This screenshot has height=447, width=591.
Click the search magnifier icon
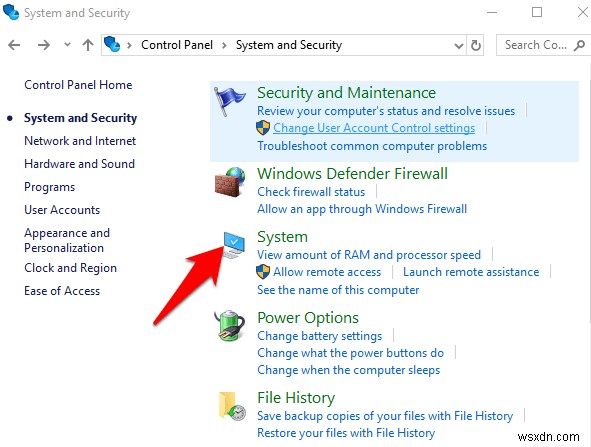(579, 46)
